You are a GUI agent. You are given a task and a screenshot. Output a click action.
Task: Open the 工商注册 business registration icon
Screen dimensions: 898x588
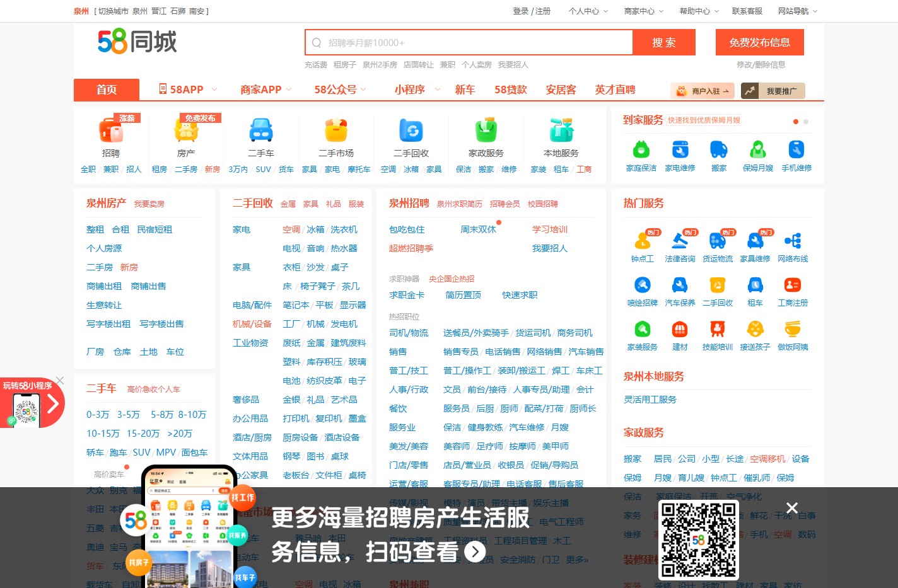pyautogui.click(x=793, y=285)
